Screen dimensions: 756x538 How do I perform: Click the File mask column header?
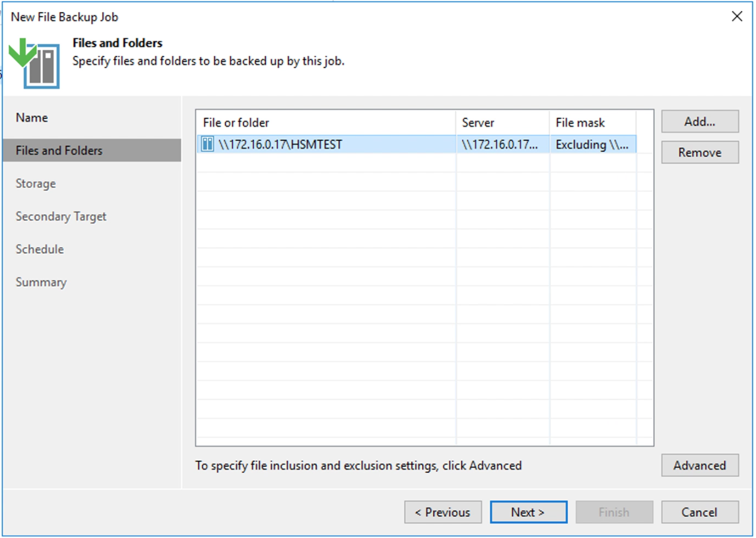(580, 123)
